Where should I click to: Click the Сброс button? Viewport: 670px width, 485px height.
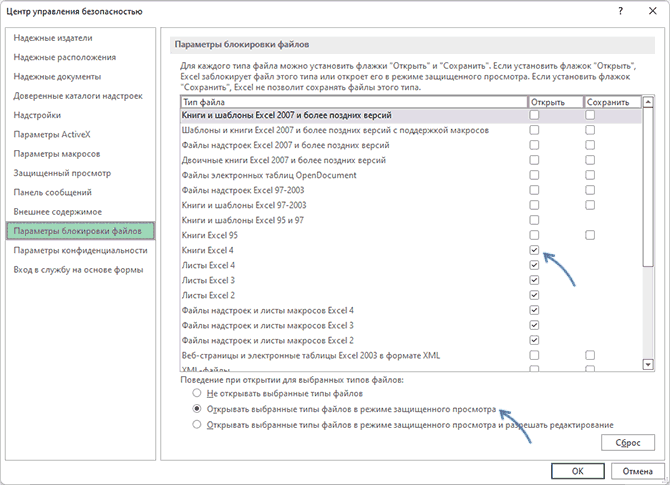(x=628, y=443)
